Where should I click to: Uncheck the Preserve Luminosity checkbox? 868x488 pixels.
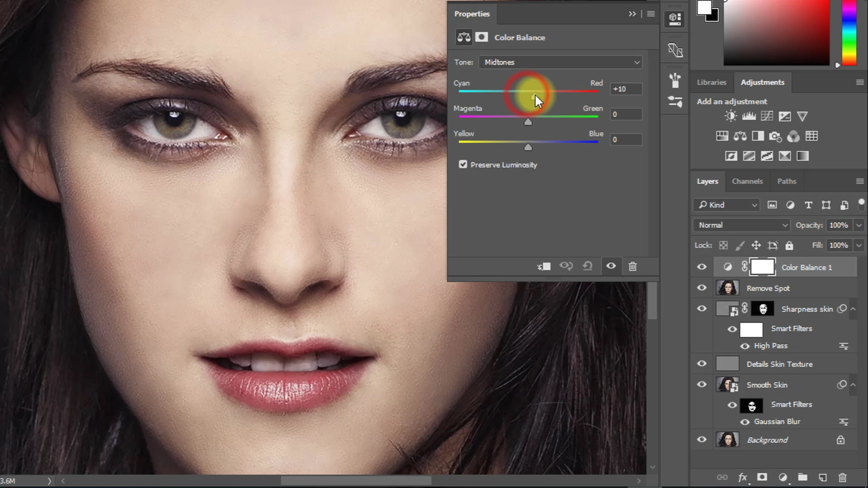462,164
